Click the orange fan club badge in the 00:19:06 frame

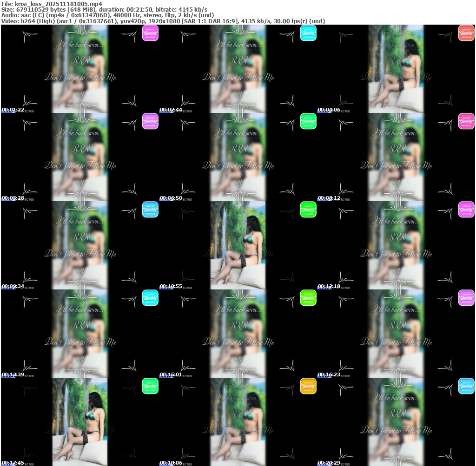pyautogui.click(x=308, y=386)
